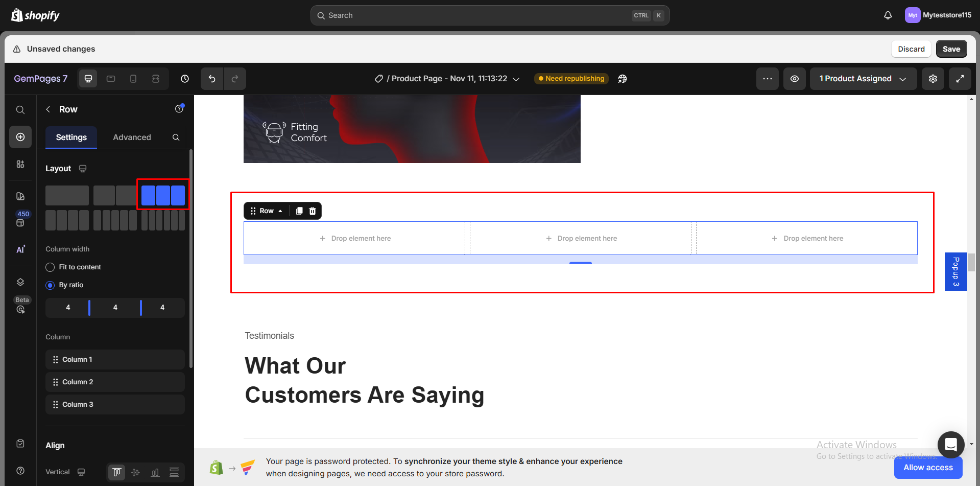Screen dimensions: 980x486
Task: Switch to mobile device view
Action: [133, 79]
